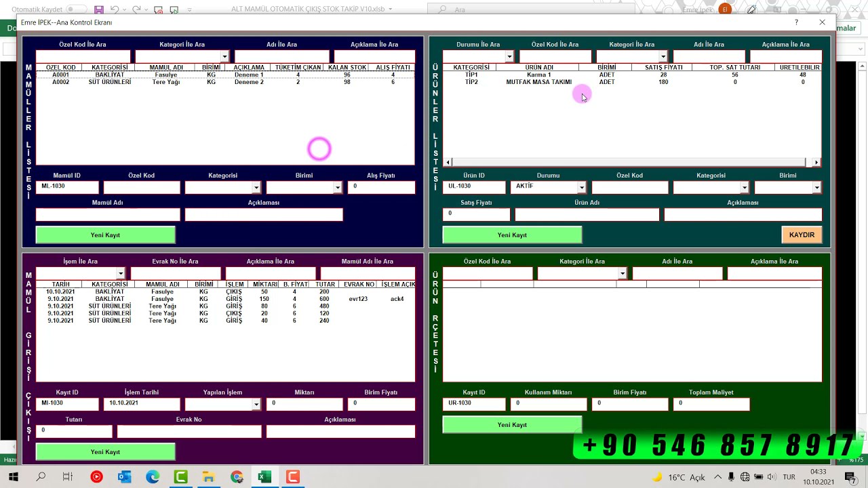Expand Kategorisi dropdown in Mamüller form
868x488 pixels.
[256, 188]
